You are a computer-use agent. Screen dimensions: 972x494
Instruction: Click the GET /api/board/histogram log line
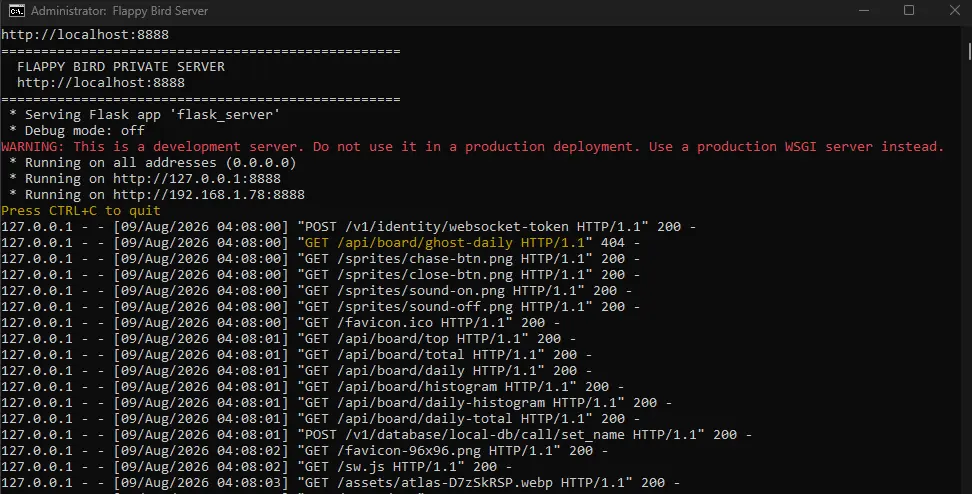click(x=312, y=387)
